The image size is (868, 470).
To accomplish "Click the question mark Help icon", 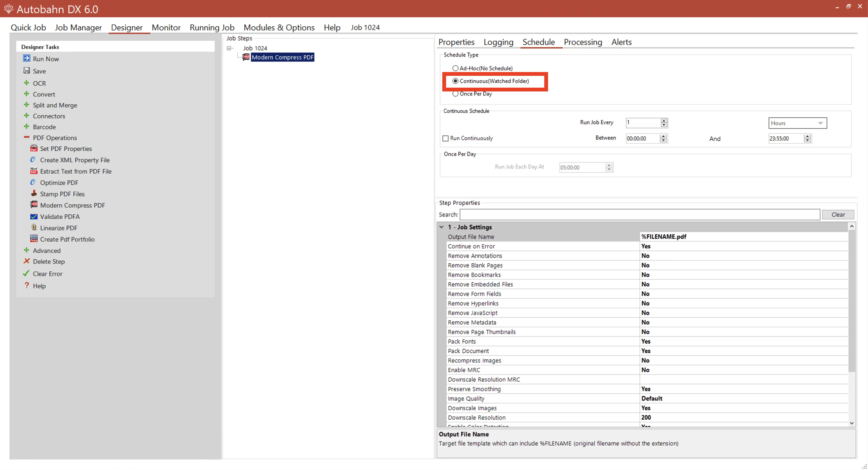I will [x=27, y=286].
